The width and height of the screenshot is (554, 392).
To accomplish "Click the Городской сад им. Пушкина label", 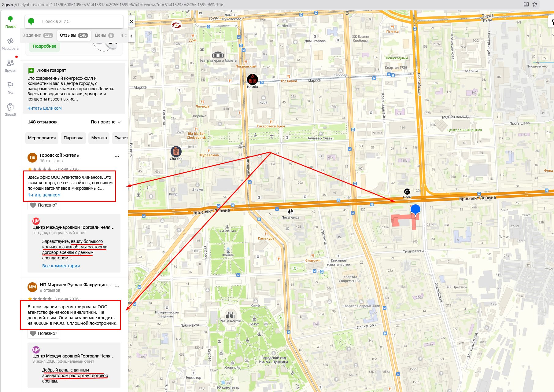I will 274,360.
